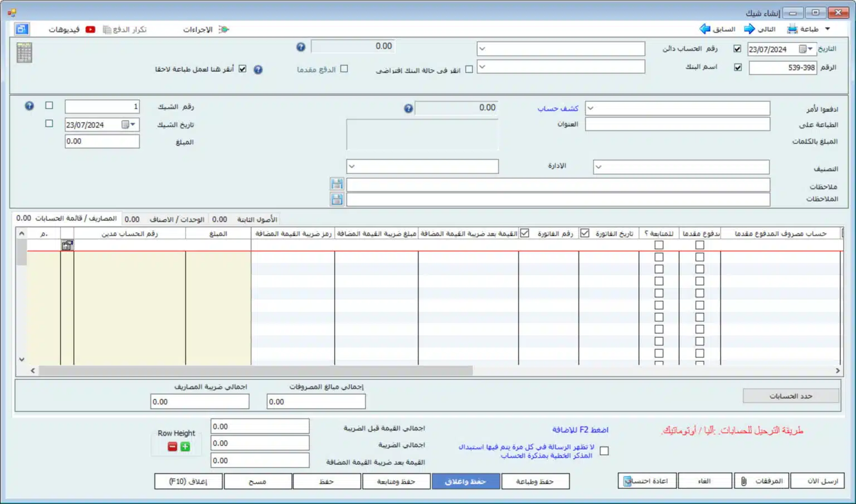
Task: Click the red minus Row Height icon
Action: point(172,447)
